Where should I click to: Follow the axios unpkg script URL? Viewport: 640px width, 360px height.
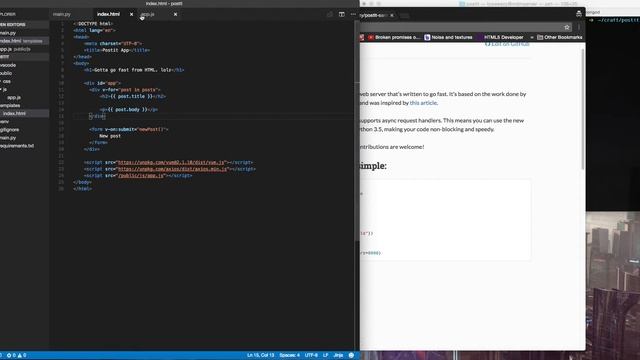pos(173,169)
